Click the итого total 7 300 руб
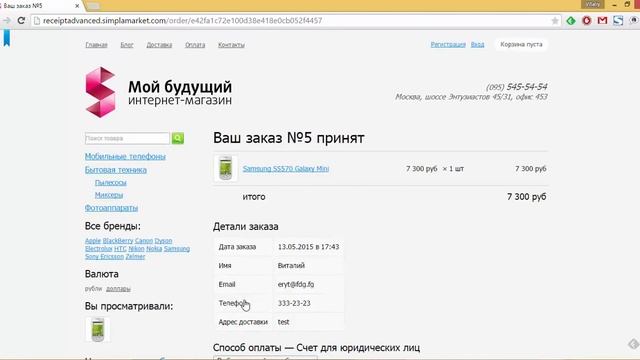Screen dimensions: 640x360 click(527, 197)
